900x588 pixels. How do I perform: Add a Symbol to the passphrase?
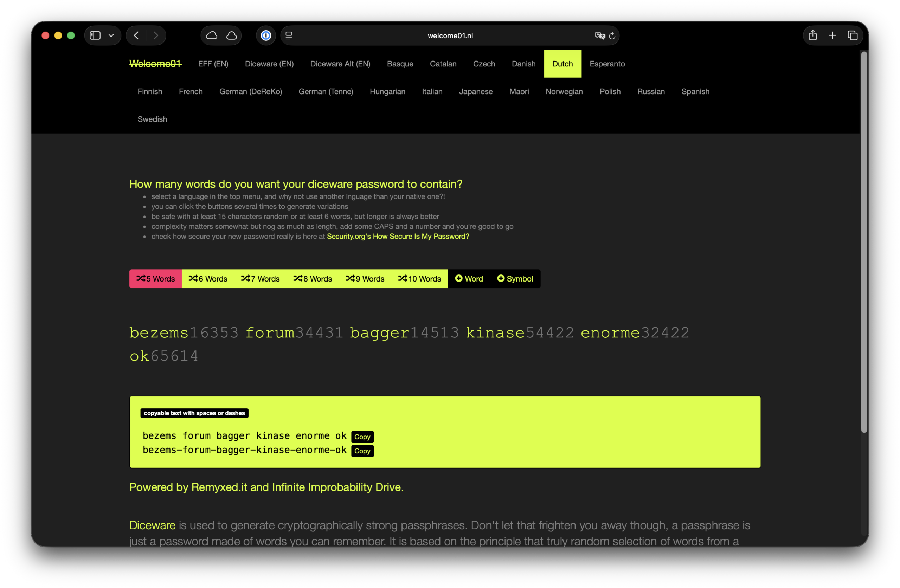pyautogui.click(x=515, y=279)
